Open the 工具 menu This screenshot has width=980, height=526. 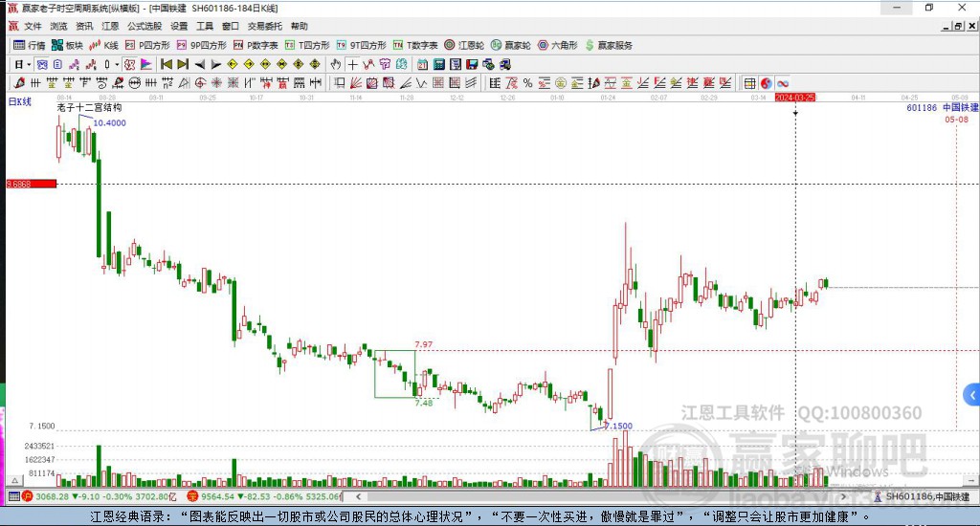click(x=205, y=26)
